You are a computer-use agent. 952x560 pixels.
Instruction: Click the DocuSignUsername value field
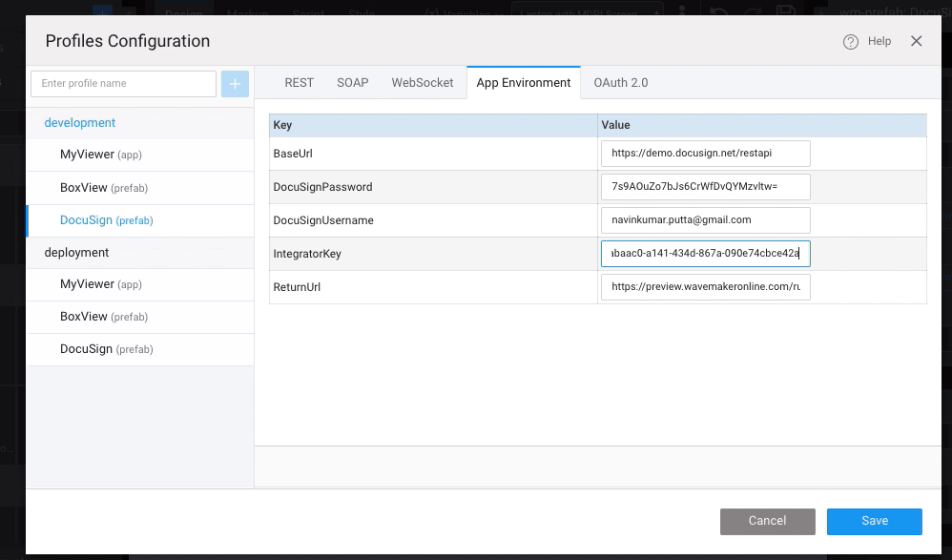705,220
